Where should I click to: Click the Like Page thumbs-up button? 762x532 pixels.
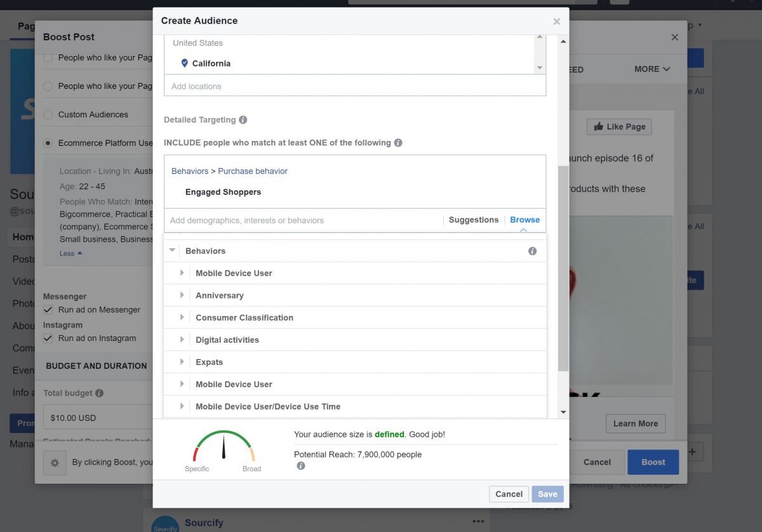(x=619, y=126)
